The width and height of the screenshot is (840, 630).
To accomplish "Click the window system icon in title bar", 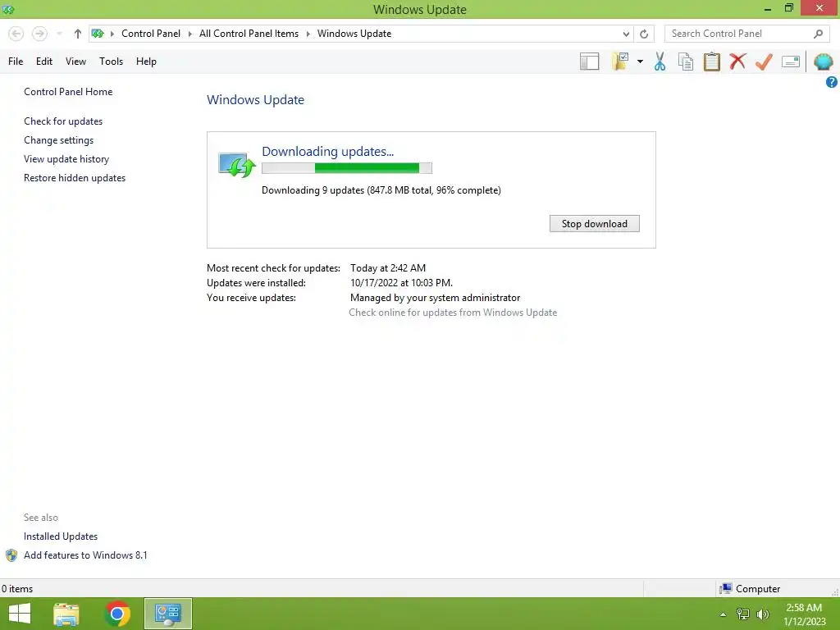I will 8,9.
